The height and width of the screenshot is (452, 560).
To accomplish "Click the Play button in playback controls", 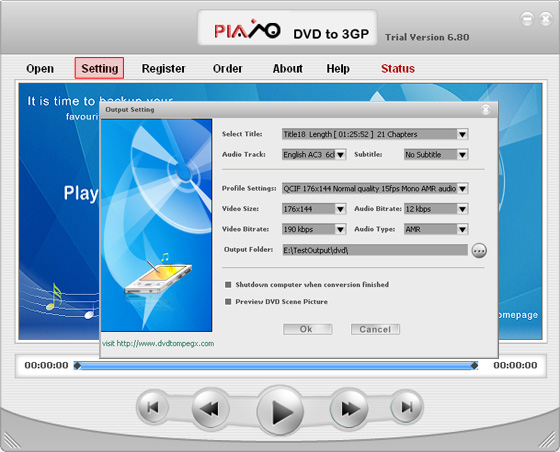I will [280, 411].
